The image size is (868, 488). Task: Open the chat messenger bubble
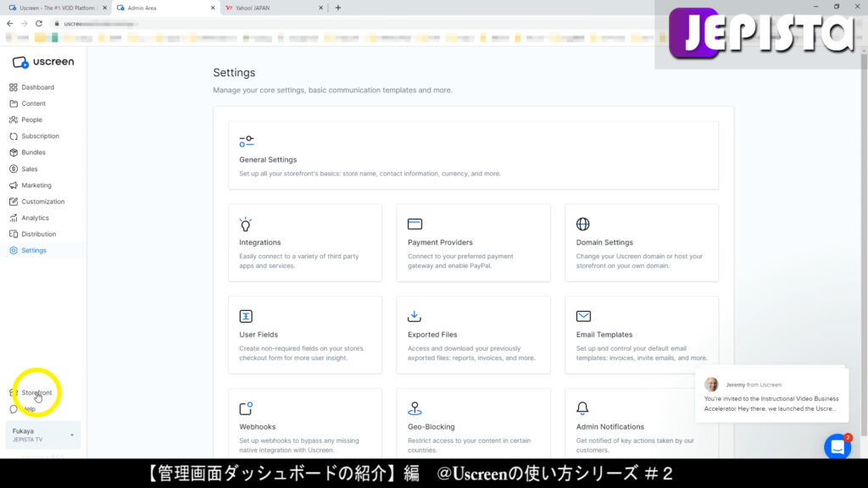(x=837, y=446)
